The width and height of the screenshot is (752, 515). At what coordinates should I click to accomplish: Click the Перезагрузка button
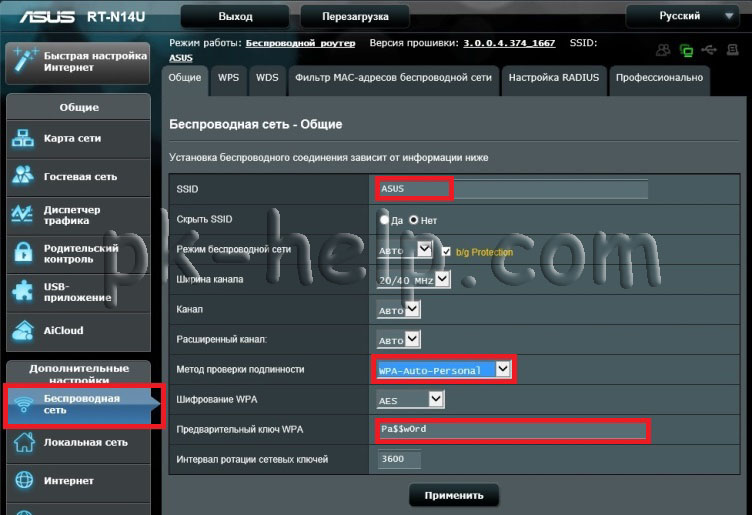click(x=355, y=17)
